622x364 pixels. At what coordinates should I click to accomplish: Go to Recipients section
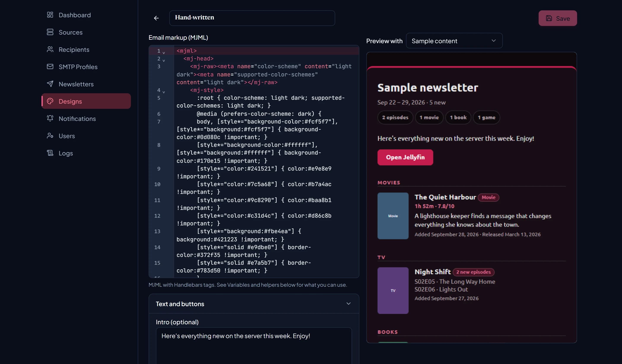86,49
